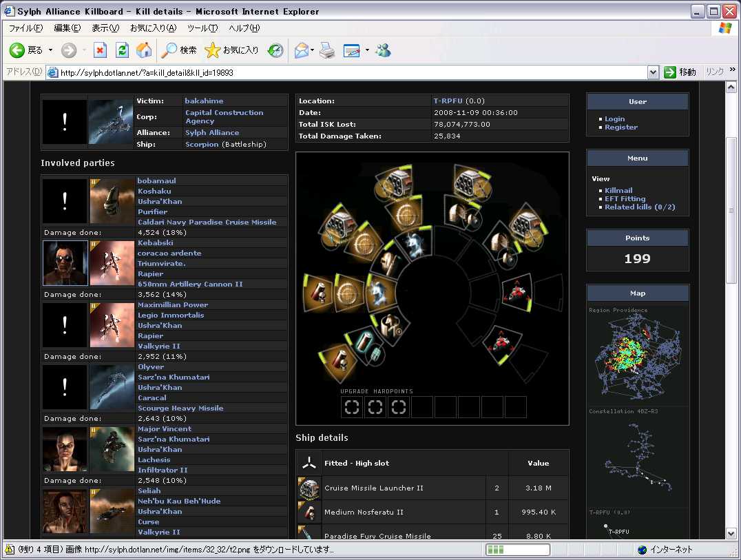Viewport: 741px width, 560px height.
Task: Open History clock icon
Action: 275,50
